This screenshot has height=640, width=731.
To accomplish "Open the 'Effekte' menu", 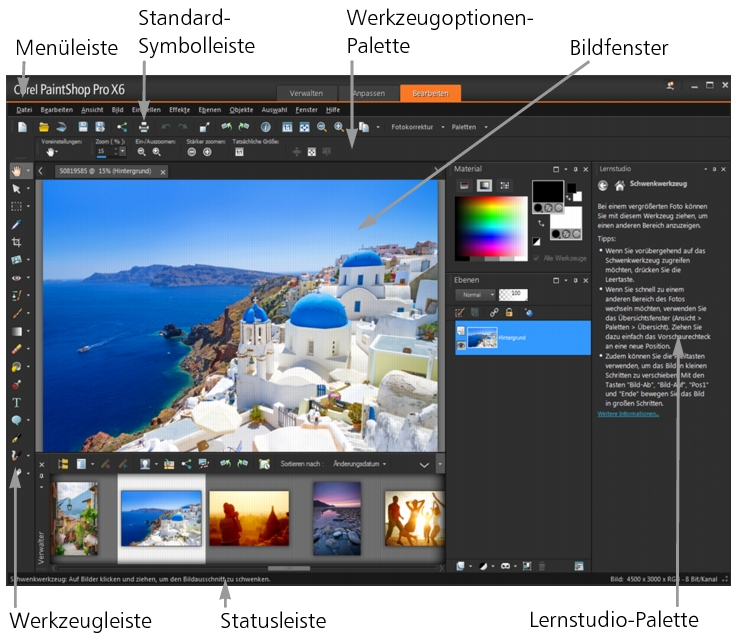I will (x=180, y=108).
